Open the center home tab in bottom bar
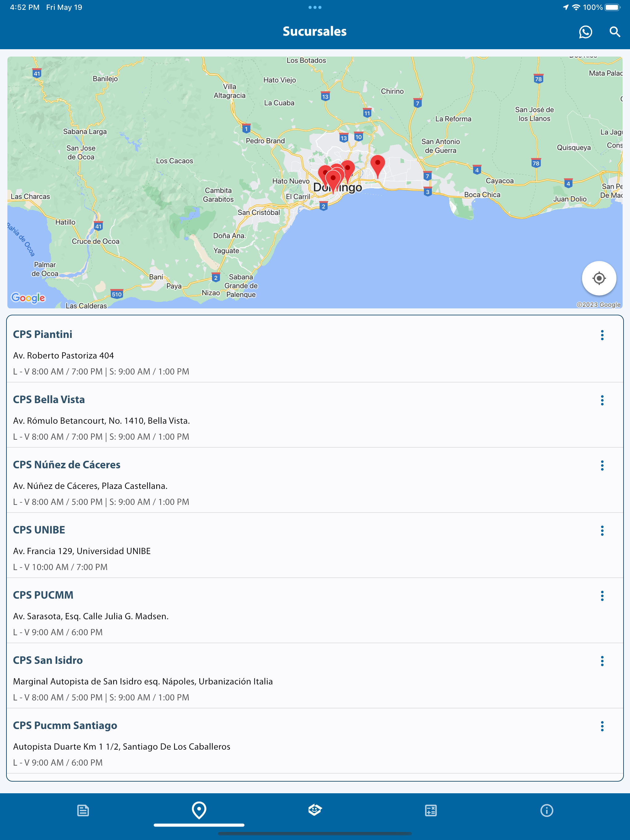Viewport: 630px width, 840px height. pos(315,810)
